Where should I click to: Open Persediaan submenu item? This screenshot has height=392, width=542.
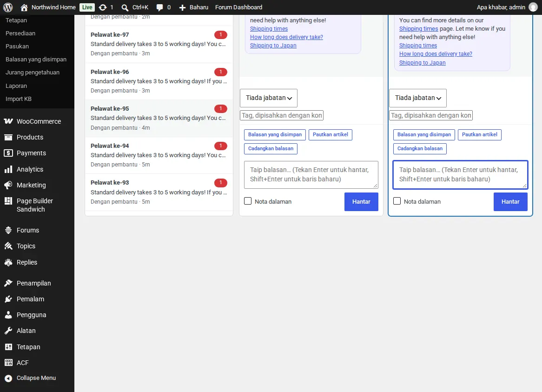20,33
